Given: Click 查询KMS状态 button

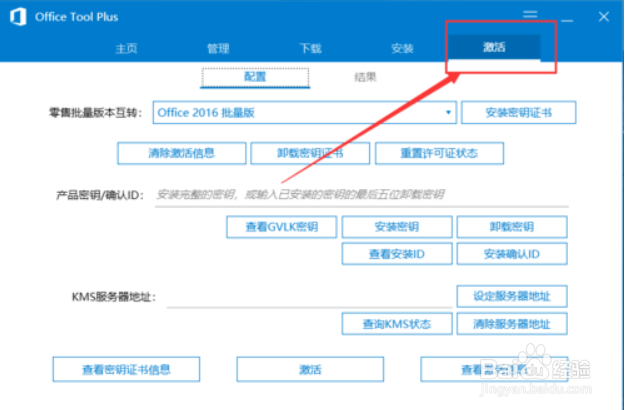Looking at the screenshot, I should pos(397,324).
